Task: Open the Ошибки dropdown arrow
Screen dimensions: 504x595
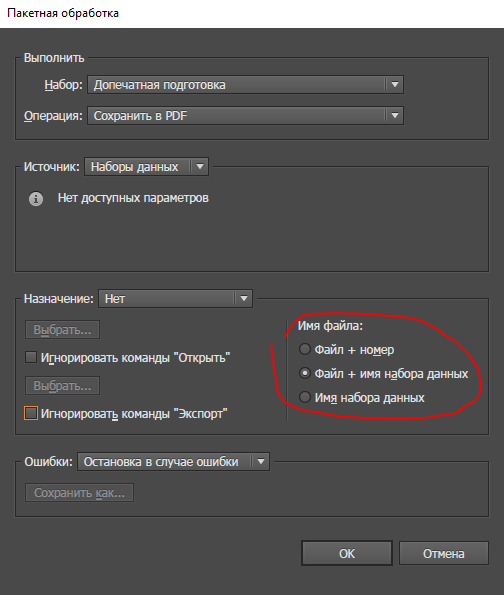Action: [x=261, y=461]
